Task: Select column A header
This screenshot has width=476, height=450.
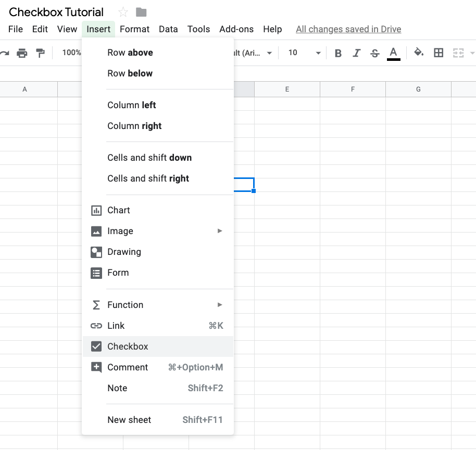Action: pyautogui.click(x=29, y=89)
